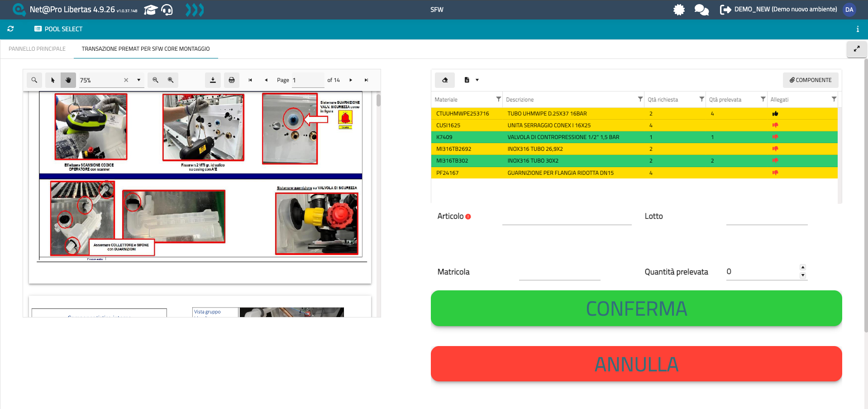Click the COMPONENTE button
This screenshot has height=409, width=868.
pyautogui.click(x=811, y=80)
